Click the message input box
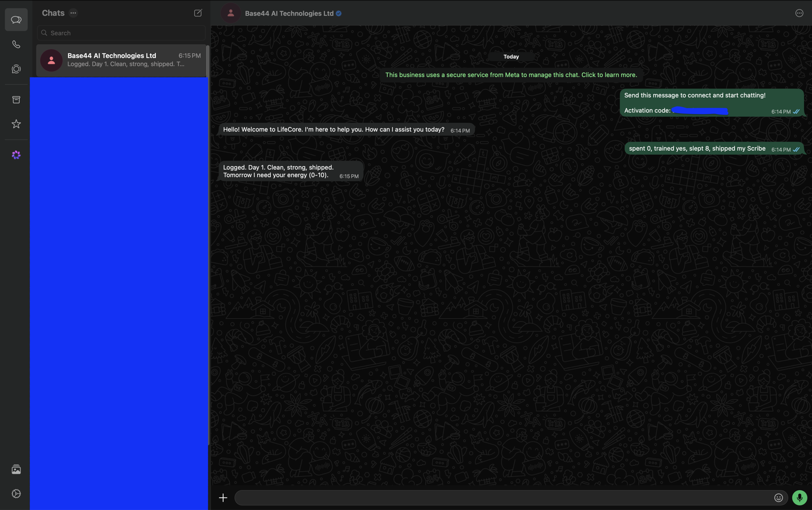Image resolution: width=812 pixels, height=510 pixels. coord(502,498)
